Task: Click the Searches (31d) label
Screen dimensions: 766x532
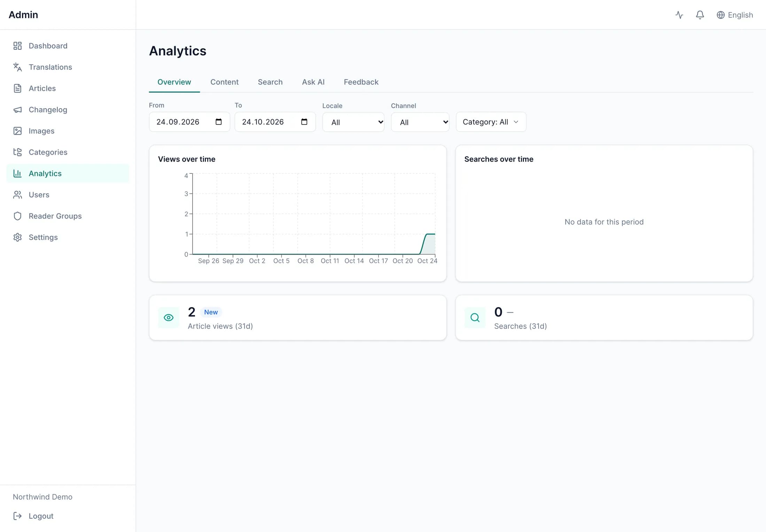Action: pyautogui.click(x=521, y=326)
